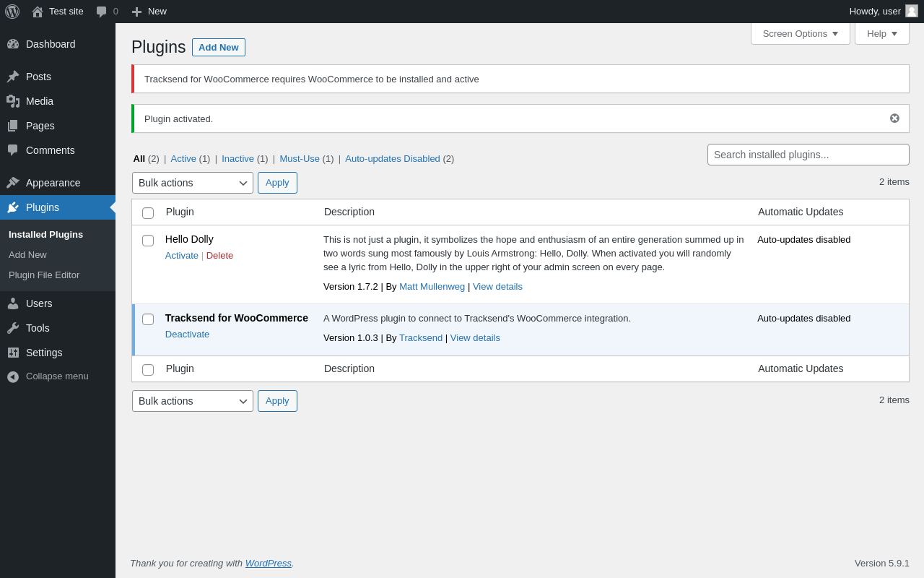The image size is (924, 578).
Task: Select the Tracksend for WooCommerce checkbox
Action: click(148, 319)
